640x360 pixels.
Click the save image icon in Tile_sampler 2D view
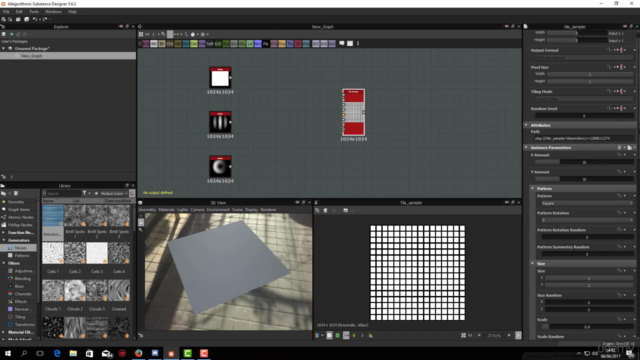325,210
